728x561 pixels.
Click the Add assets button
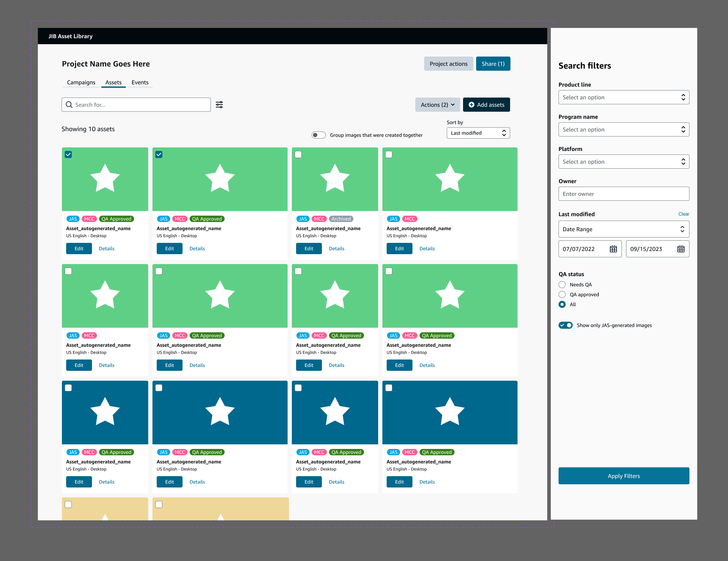coord(486,105)
